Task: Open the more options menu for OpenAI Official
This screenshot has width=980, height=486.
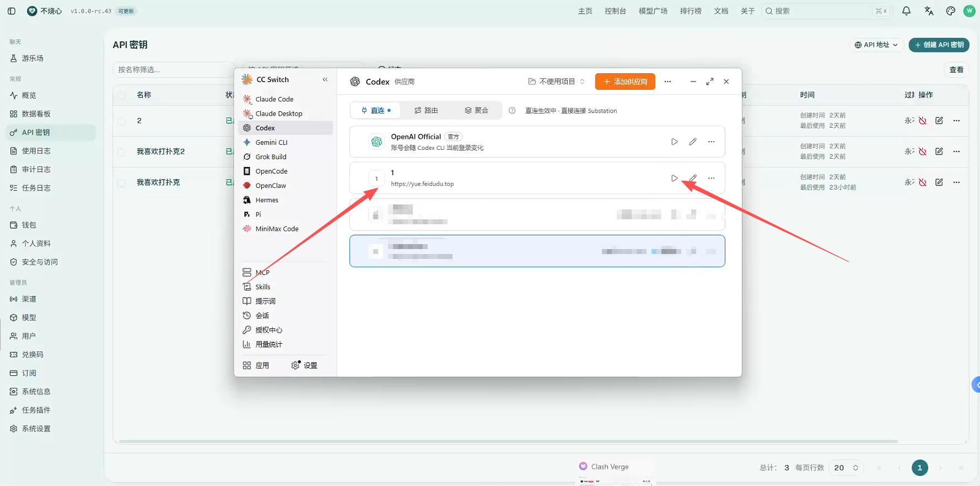Action: click(712, 142)
